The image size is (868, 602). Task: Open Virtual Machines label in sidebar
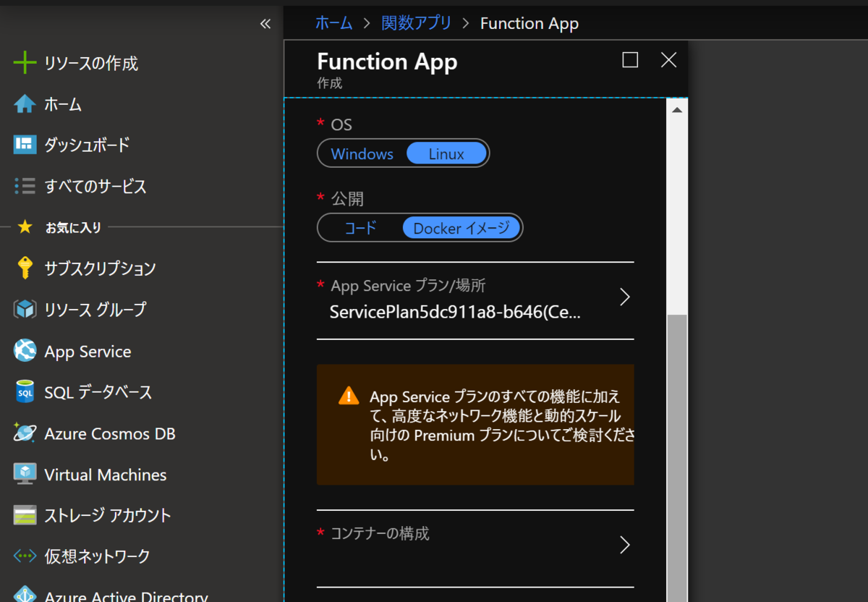click(106, 475)
